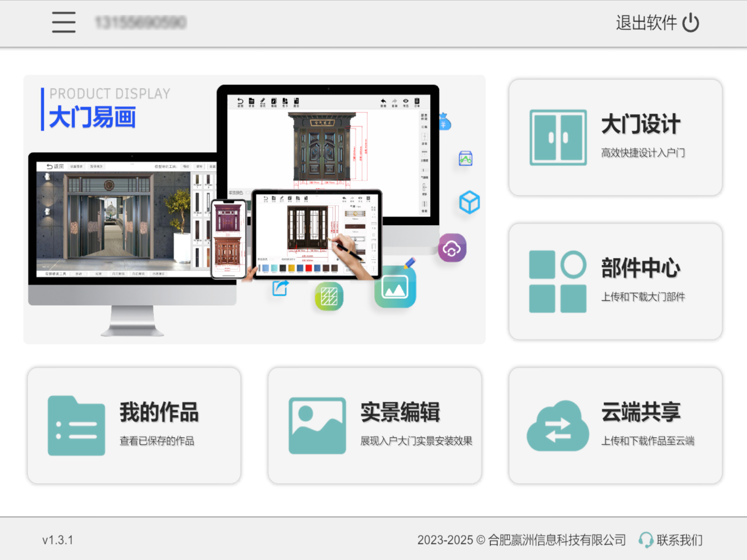The image size is (747, 560).
Task: Click the blurred account number in the header
Action: [x=141, y=22]
